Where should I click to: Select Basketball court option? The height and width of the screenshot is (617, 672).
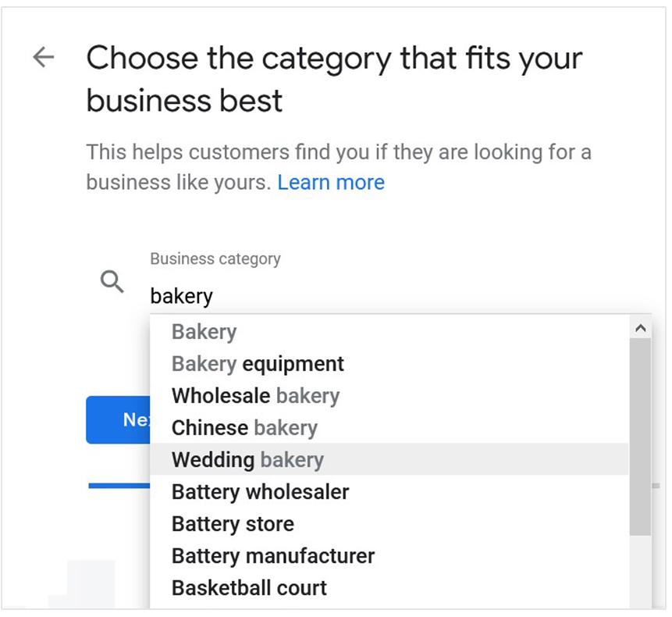coord(389,588)
